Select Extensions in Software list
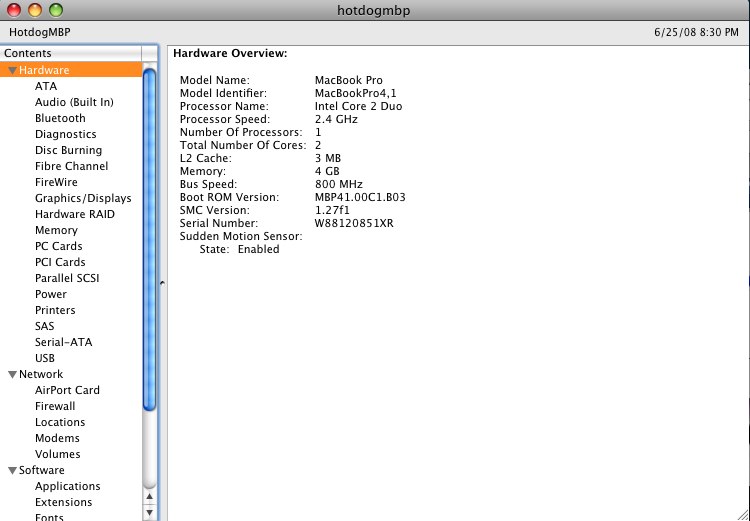The width and height of the screenshot is (750, 521). tap(63, 502)
